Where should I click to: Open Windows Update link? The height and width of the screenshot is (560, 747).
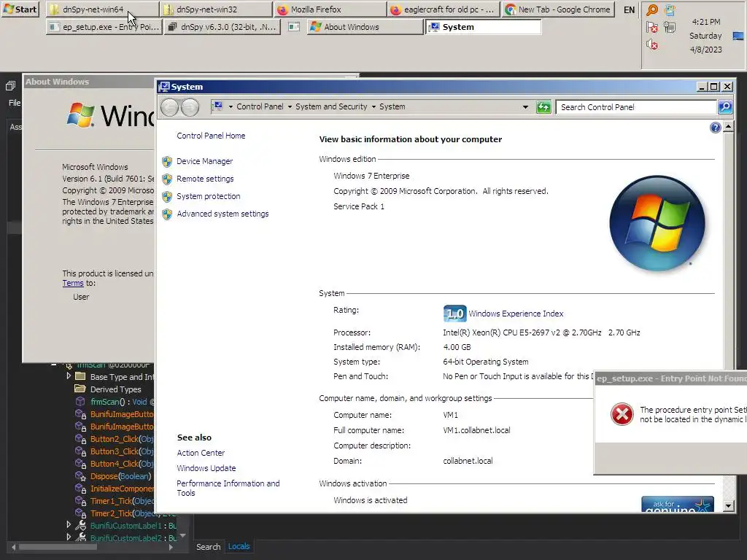(206, 468)
